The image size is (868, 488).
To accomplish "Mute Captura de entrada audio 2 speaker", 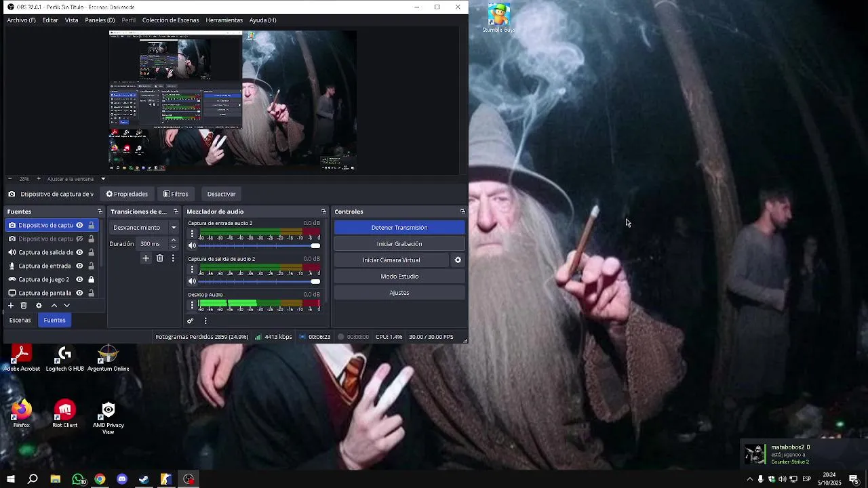I will pos(192,245).
